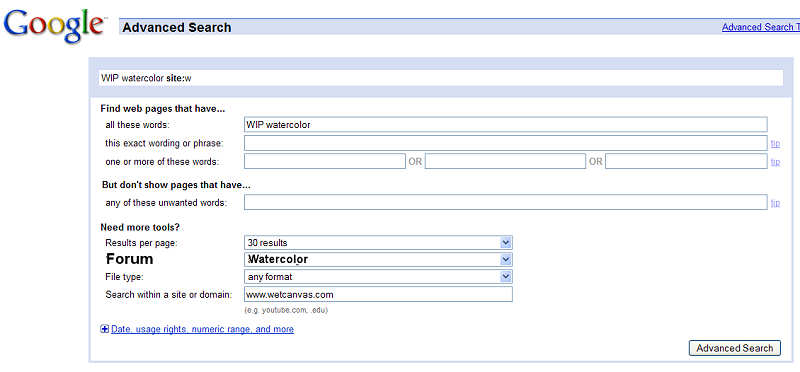
Task: Click 'Results per page:' label
Action: pos(141,243)
